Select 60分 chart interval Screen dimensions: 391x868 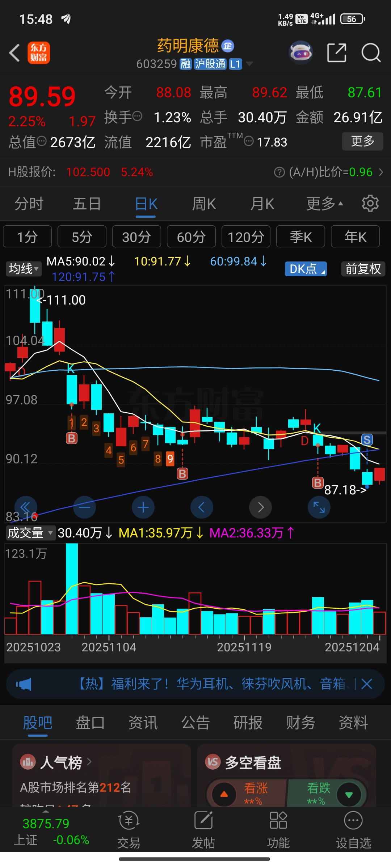pos(191,237)
